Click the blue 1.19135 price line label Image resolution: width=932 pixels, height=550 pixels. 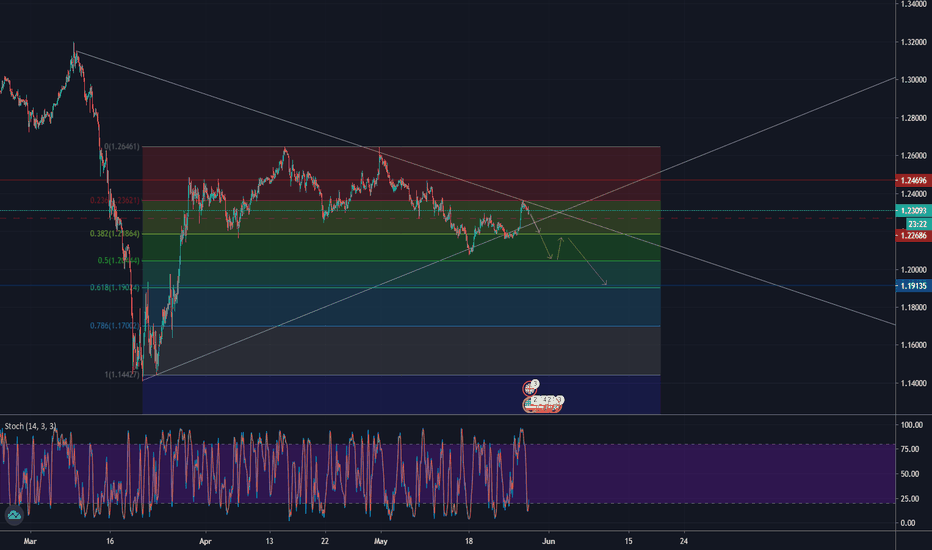coord(913,286)
